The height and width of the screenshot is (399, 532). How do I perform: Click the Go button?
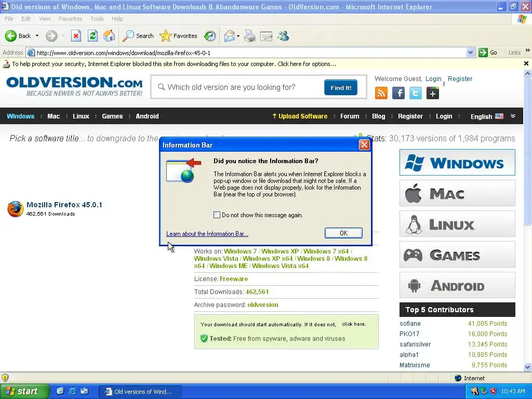[488, 52]
